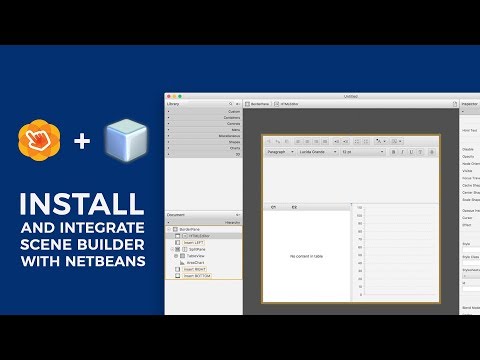Select TableView in the hierarchy tree
The image size is (480, 360).
195,256
